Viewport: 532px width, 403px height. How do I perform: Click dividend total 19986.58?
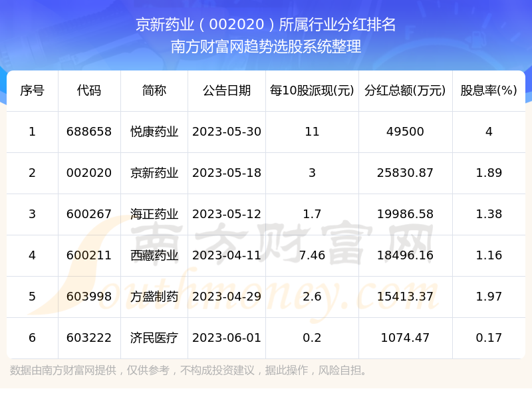(405, 214)
